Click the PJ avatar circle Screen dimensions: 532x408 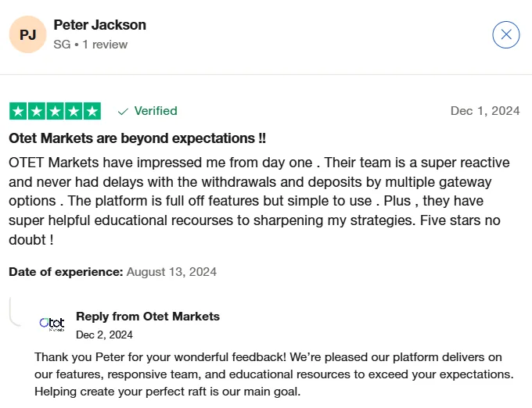(27, 34)
